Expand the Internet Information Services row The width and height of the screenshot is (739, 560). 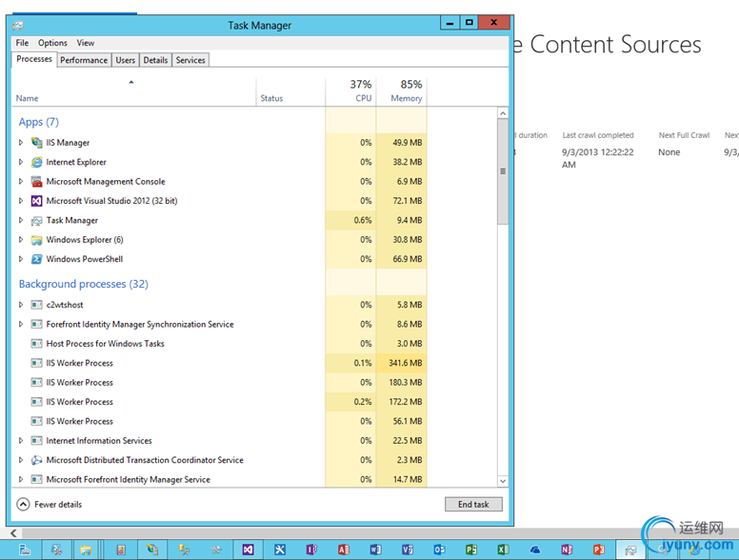[x=21, y=441]
